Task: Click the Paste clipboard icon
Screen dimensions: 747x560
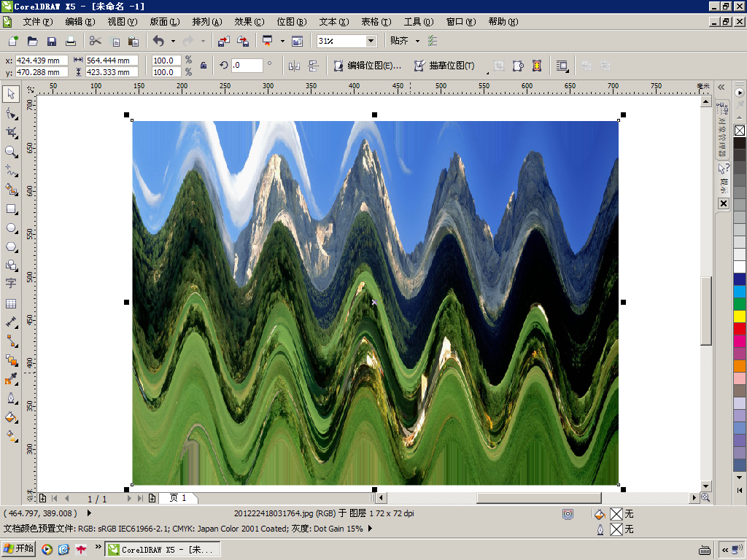Action: 134,41
